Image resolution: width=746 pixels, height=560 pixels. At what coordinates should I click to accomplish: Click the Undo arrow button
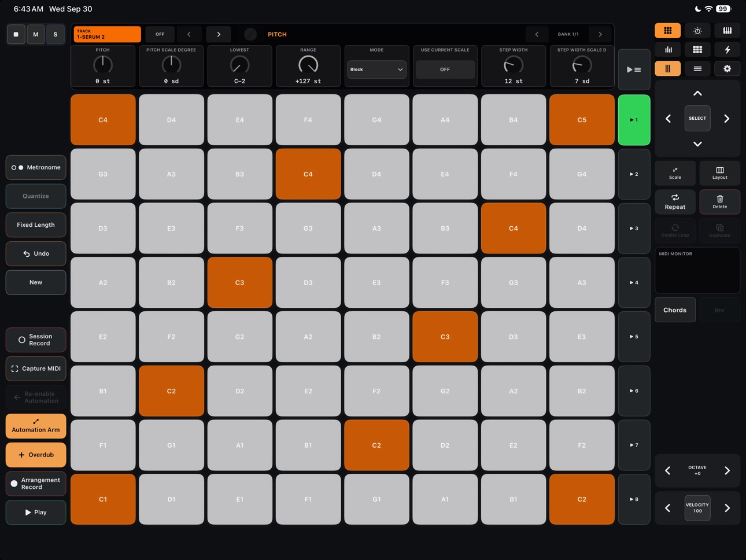coord(36,253)
